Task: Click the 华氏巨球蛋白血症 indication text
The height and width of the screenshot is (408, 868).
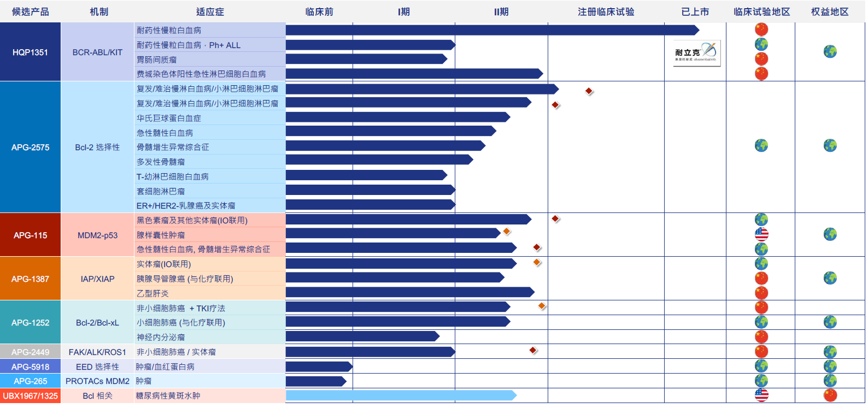Action: [x=169, y=118]
